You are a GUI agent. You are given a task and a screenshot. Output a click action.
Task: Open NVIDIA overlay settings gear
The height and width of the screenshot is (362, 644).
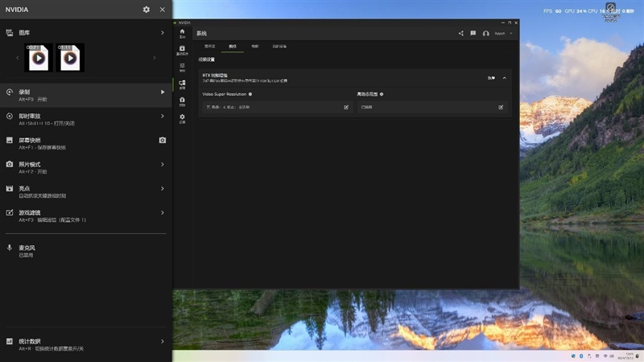point(146,10)
